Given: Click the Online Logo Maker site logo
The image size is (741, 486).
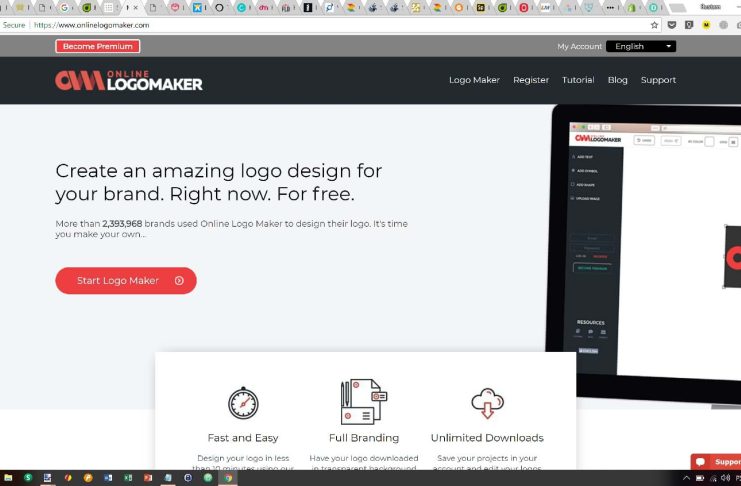Looking at the screenshot, I should coord(129,80).
